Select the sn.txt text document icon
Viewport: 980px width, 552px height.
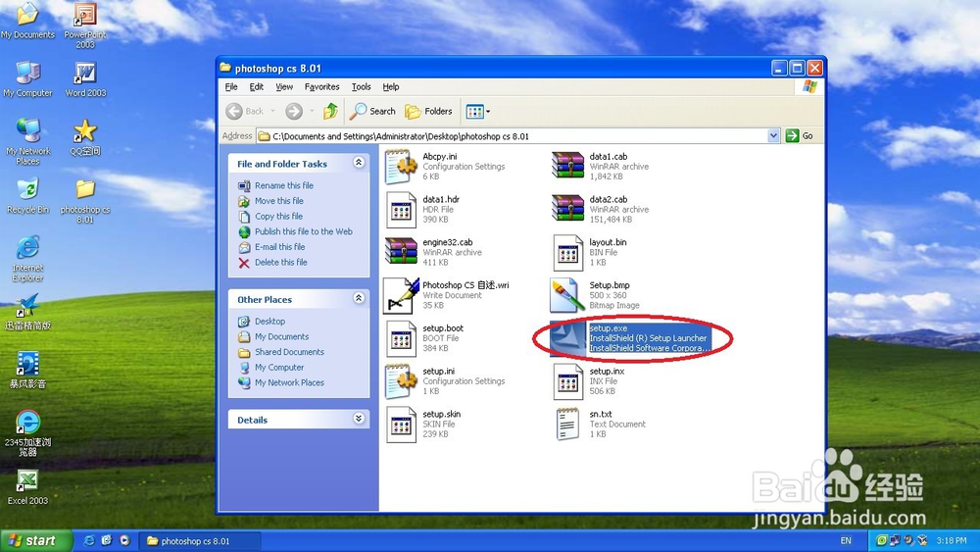(567, 424)
